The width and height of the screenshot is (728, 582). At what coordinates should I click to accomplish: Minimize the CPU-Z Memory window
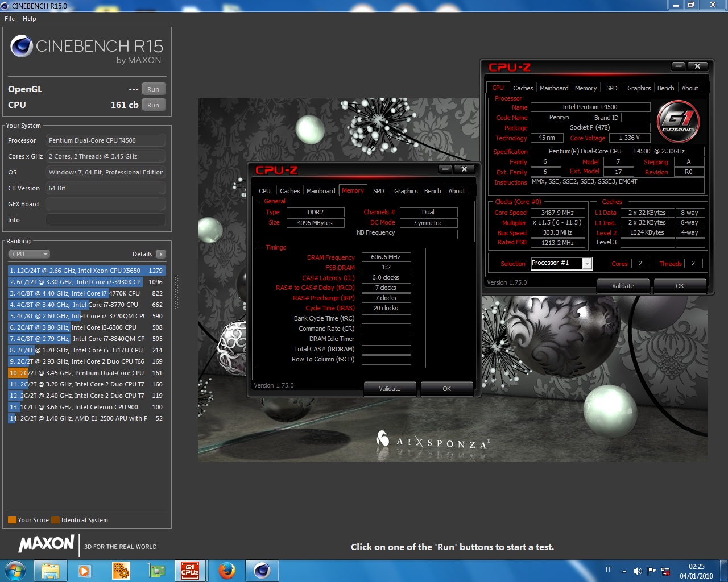click(445, 169)
